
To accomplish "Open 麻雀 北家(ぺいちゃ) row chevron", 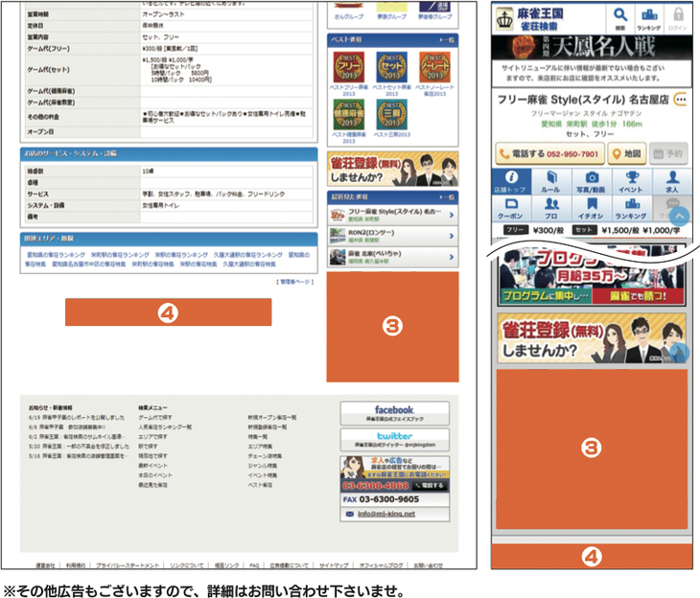I will pyautogui.click(x=452, y=257).
